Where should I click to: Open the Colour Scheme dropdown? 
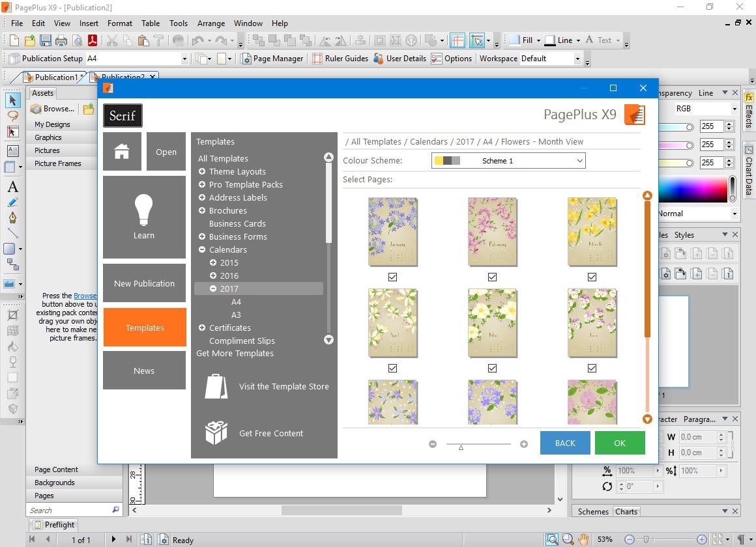pos(508,161)
